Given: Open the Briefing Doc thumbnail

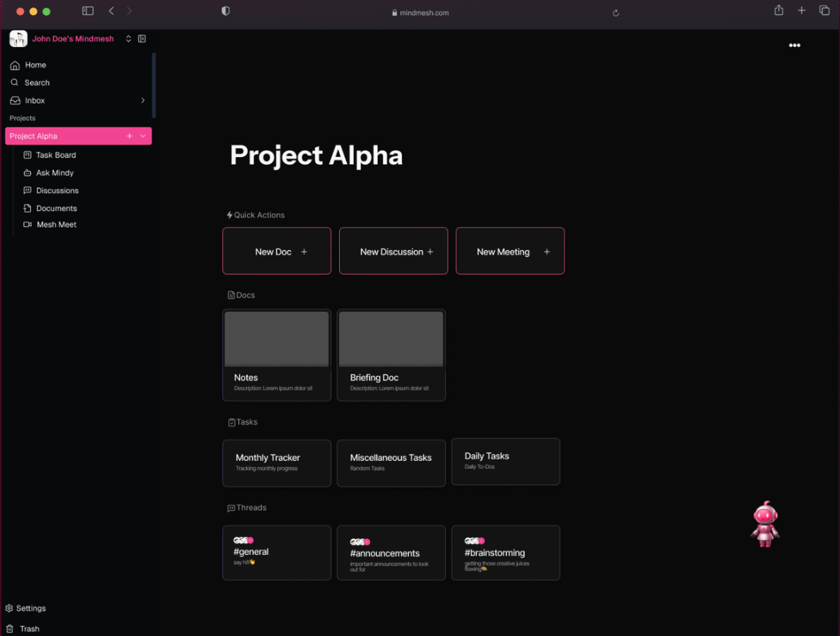Looking at the screenshot, I should tap(391, 340).
